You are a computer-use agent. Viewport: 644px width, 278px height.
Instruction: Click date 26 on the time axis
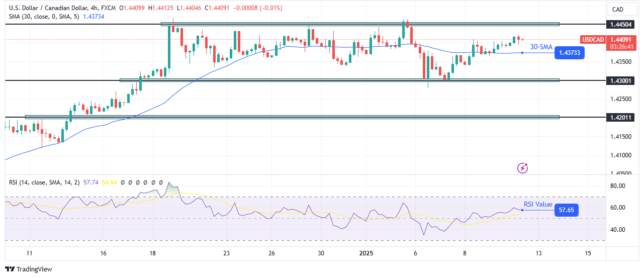(271, 254)
